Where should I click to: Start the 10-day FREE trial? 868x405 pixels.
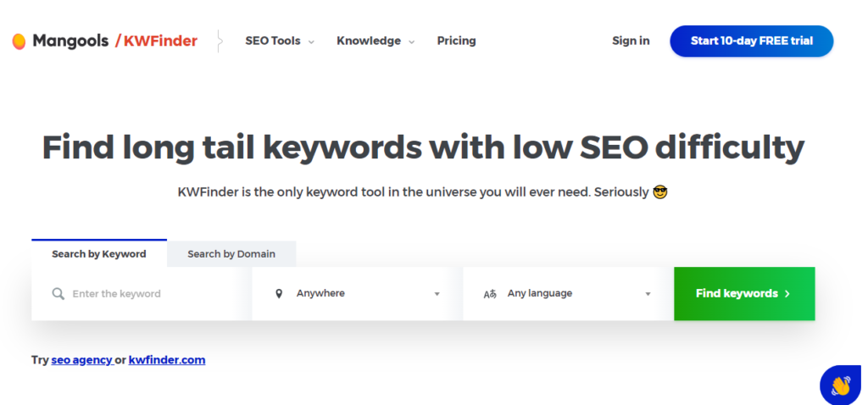click(751, 41)
